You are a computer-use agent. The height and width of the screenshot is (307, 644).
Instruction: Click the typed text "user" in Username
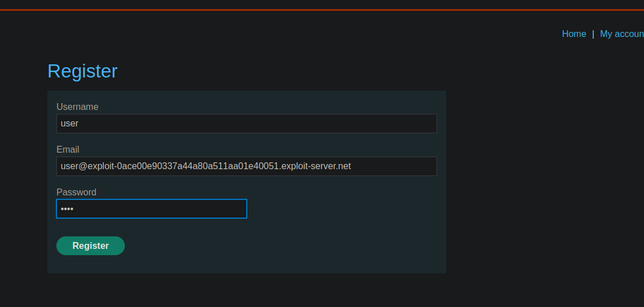tap(70, 124)
